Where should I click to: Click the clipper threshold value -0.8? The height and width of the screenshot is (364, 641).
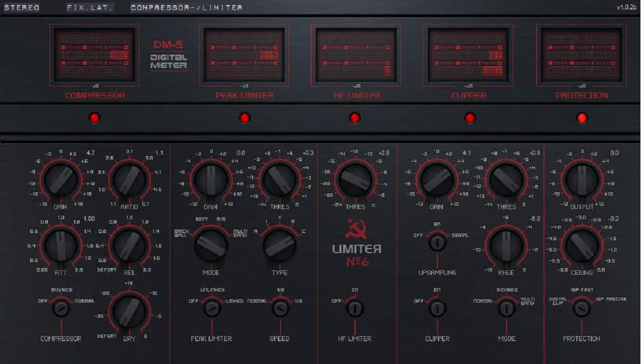[534, 153]
